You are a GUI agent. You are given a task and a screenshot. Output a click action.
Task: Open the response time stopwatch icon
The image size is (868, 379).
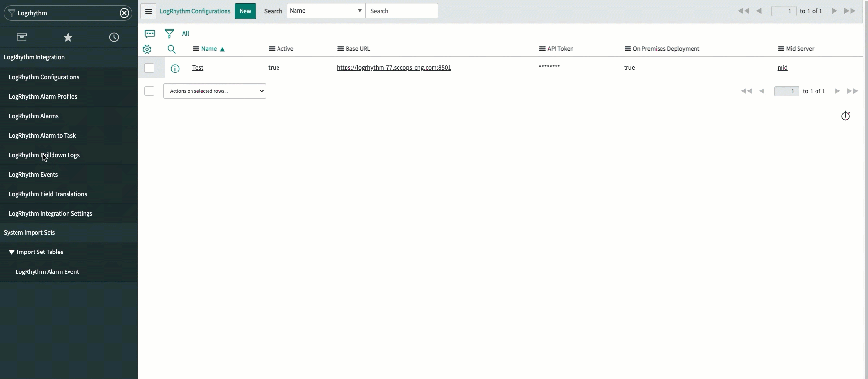click(846, 116)
